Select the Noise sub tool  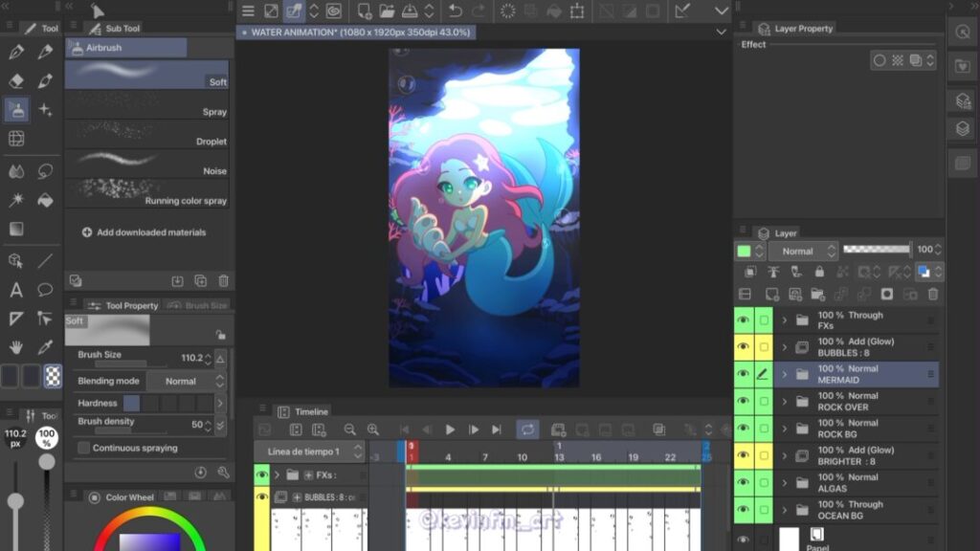click(146, 164)
